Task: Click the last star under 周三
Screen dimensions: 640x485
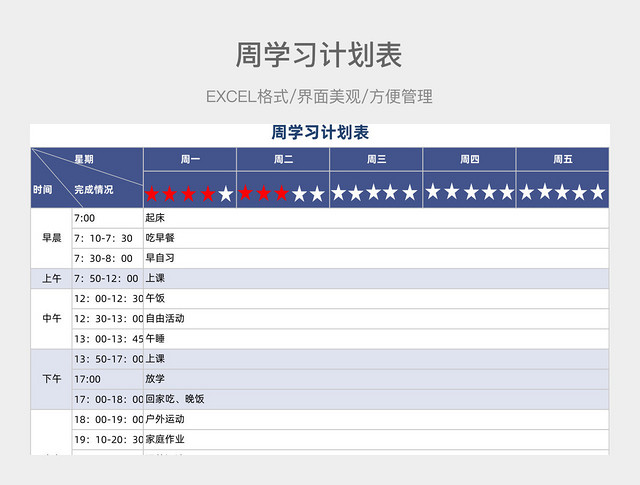Action: click(x=410, y=192)
